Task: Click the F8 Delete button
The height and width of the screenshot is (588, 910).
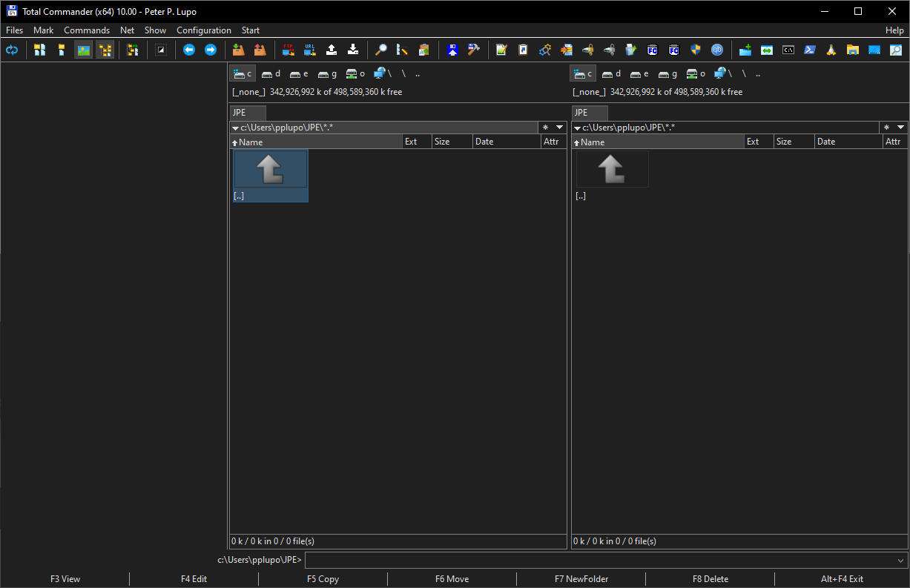Action: click(x=710, y=579)
